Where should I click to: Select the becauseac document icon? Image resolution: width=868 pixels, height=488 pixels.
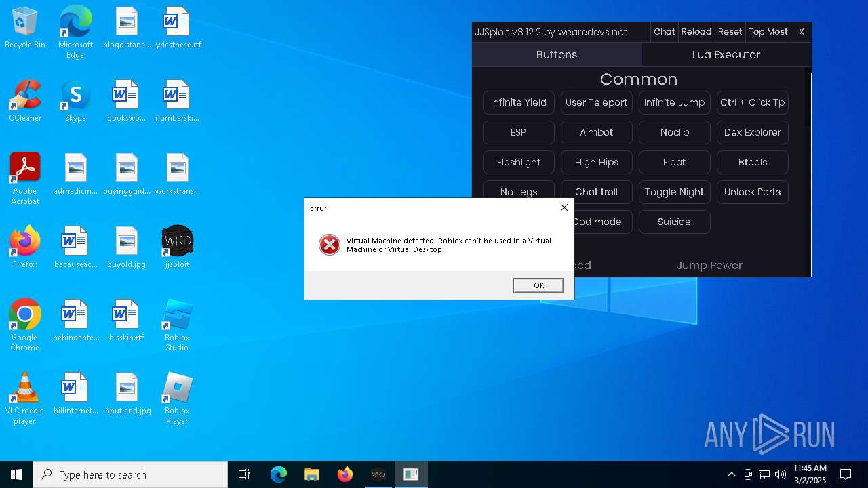click(75, 247)
